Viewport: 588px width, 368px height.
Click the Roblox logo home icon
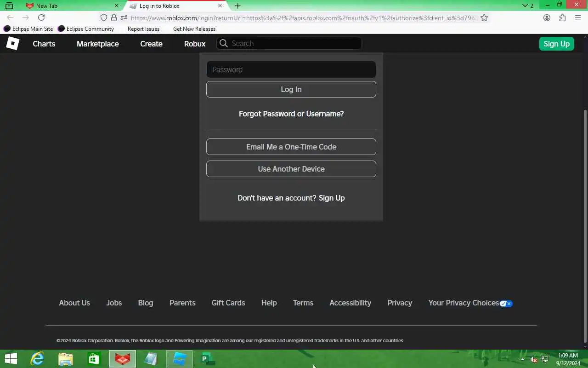(x=12, y=44)
